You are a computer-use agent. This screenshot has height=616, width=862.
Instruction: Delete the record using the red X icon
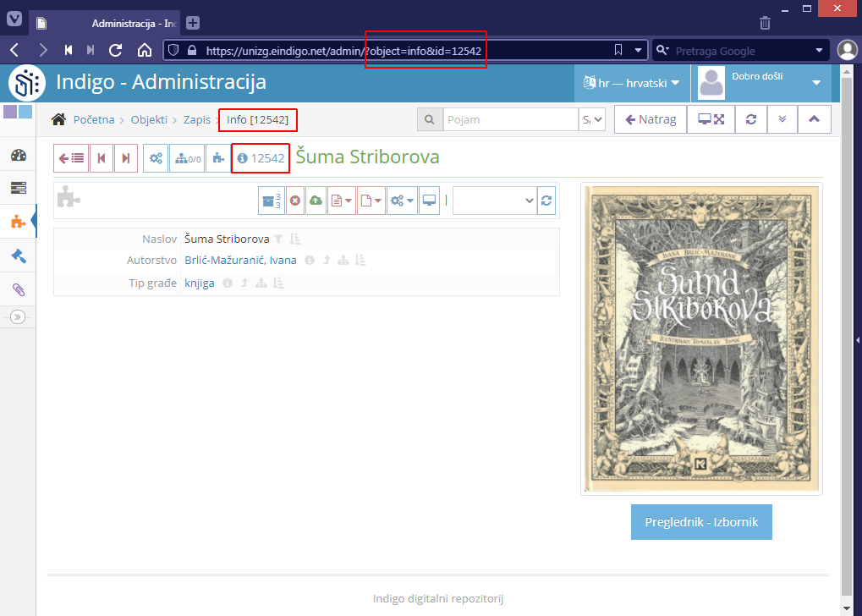point(294,200)
